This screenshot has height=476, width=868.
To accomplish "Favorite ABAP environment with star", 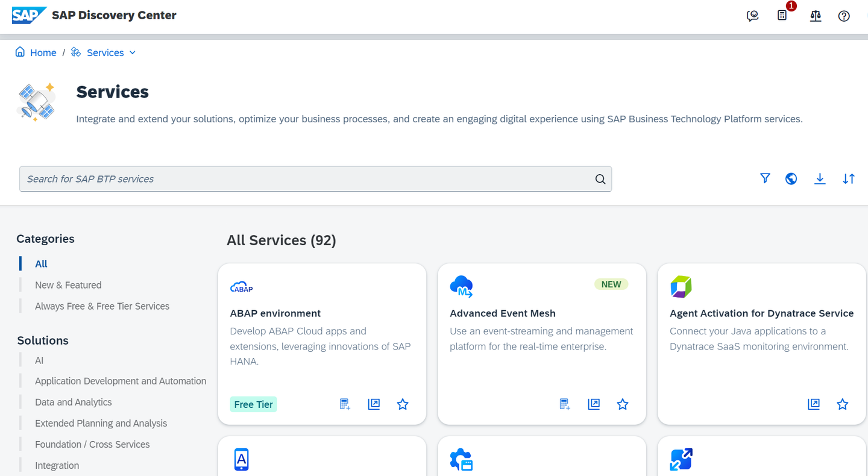I will click(x=403, y=404).
